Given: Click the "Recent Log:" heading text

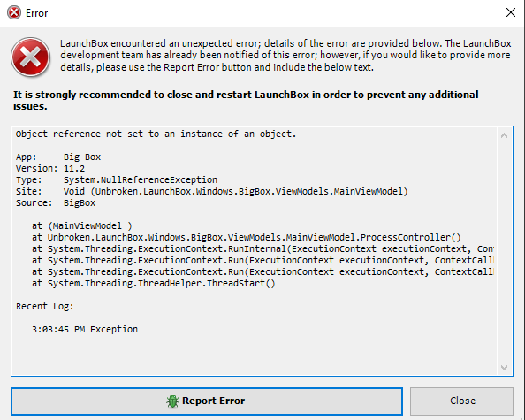Looking at the screenshot, I should click(45, 307).
